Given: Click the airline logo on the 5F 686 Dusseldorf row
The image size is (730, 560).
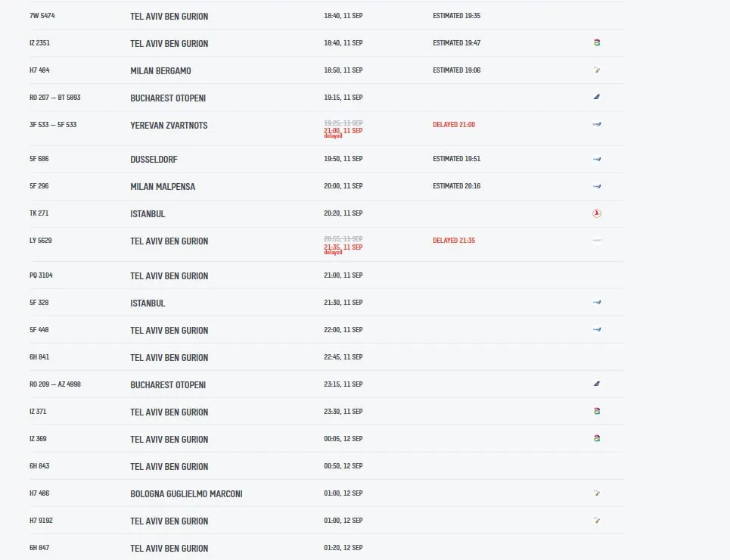Looking at the screenshot, I should [x=597, y=159].
